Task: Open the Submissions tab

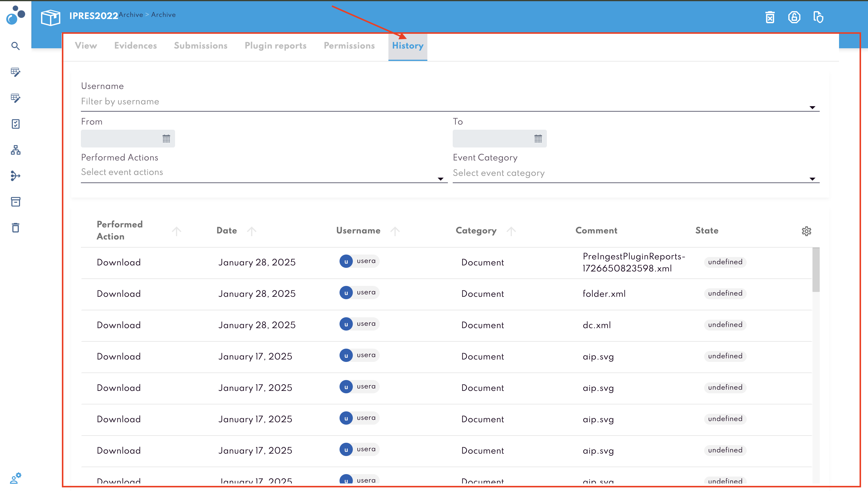Action: tap(201, 46)
